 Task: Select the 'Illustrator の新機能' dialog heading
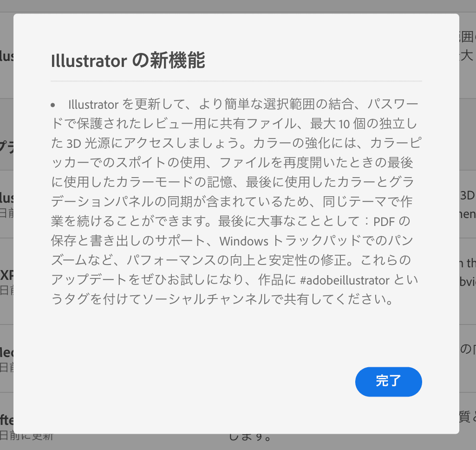(128, 60)
